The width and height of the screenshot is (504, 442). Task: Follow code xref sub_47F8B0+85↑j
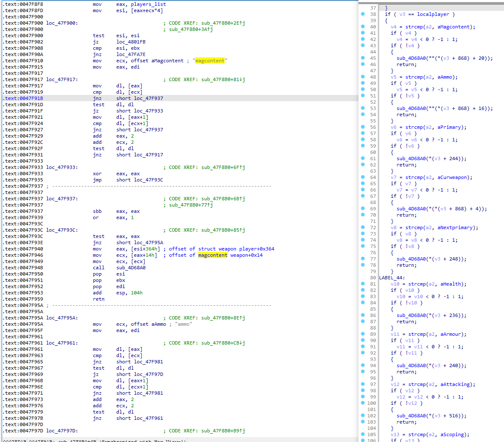(223, 230)
